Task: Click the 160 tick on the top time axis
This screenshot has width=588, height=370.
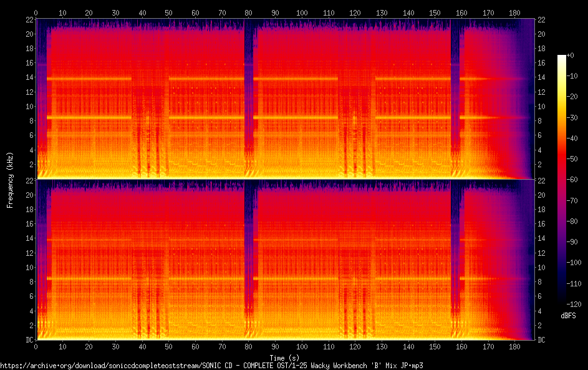Action: point(461,12)
